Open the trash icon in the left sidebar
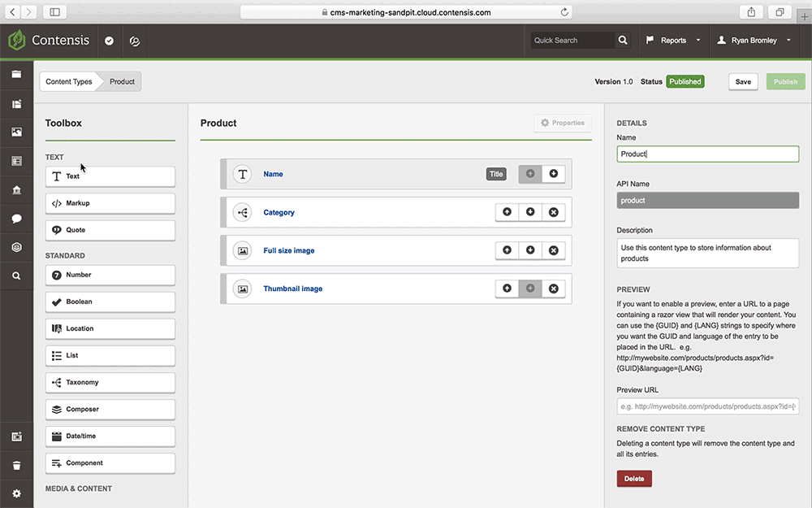 click(x=16, y=465)
